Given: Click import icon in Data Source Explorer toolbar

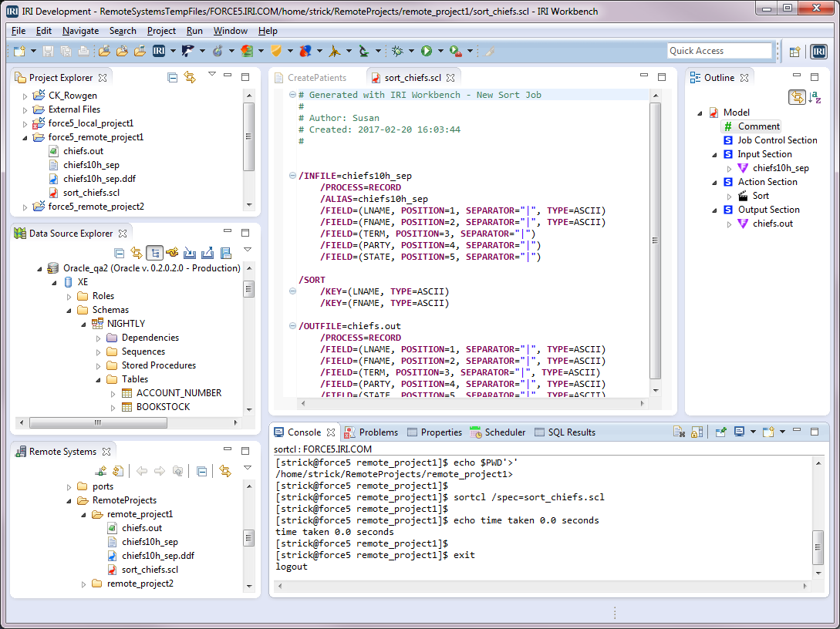Looking at the screenshot, I should click(x=190, y=253).
